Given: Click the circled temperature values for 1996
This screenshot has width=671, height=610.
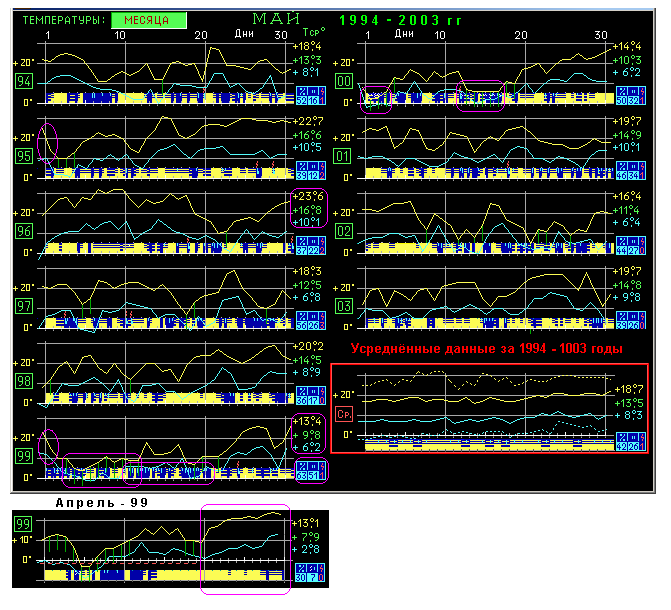Looking at the screenshot, I should [x=307, y=209].
